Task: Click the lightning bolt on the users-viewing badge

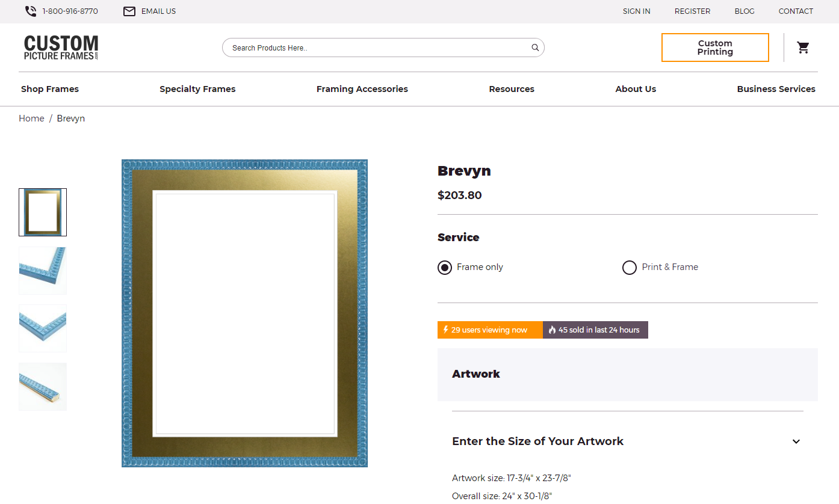Action: tap(445, 330)
